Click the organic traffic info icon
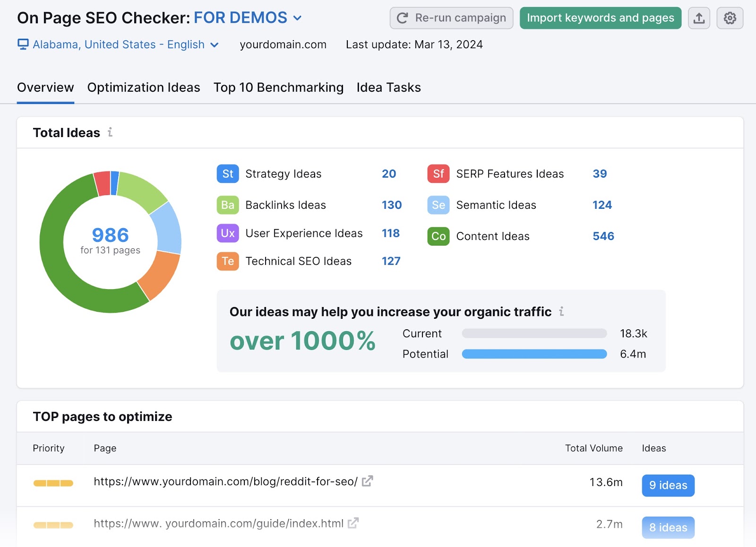Viewport: 756px width, 547px height. click(561, 312)
